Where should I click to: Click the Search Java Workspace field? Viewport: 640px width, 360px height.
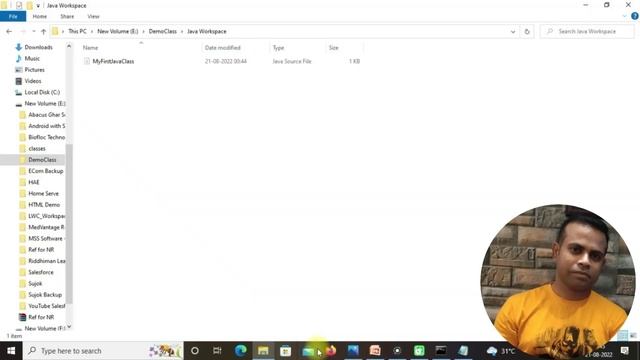coord(587,31)
